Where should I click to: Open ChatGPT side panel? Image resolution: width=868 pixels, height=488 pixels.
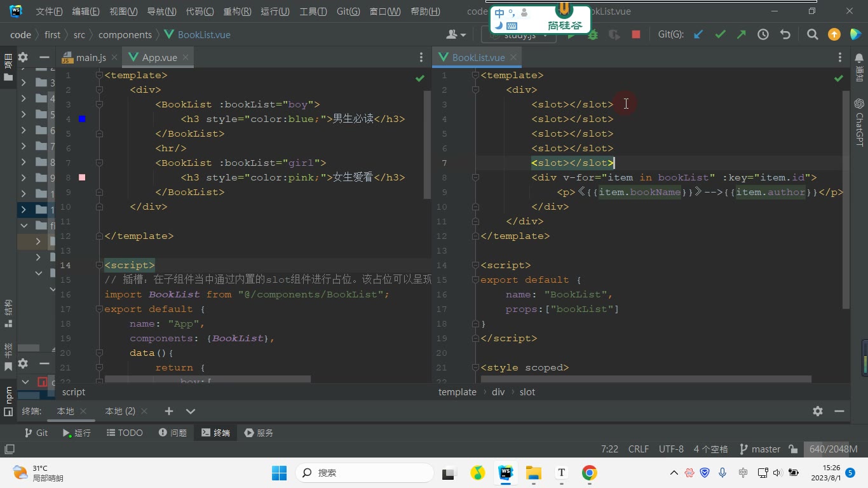coord(860,122)
